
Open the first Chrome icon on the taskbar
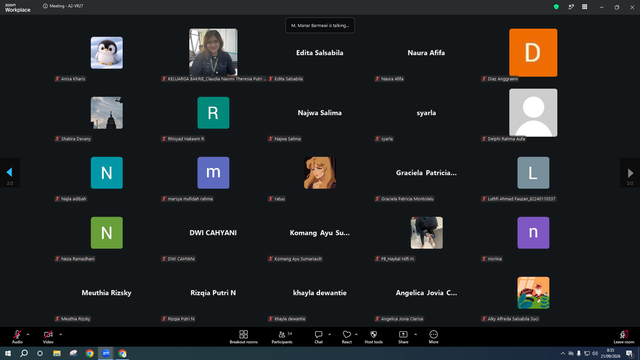[90, 353]
